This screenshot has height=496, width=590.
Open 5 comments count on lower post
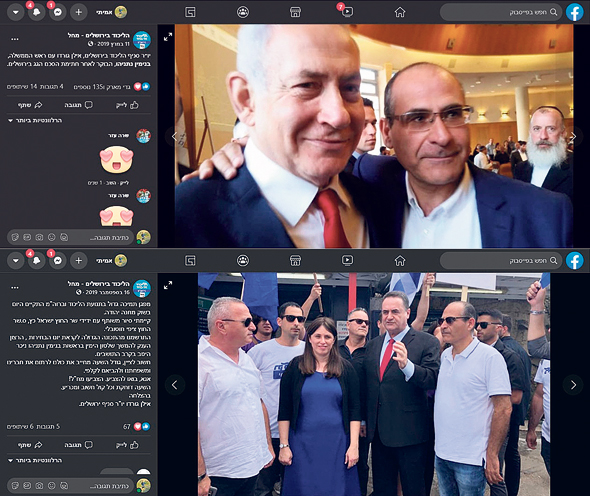coord(47,426)
